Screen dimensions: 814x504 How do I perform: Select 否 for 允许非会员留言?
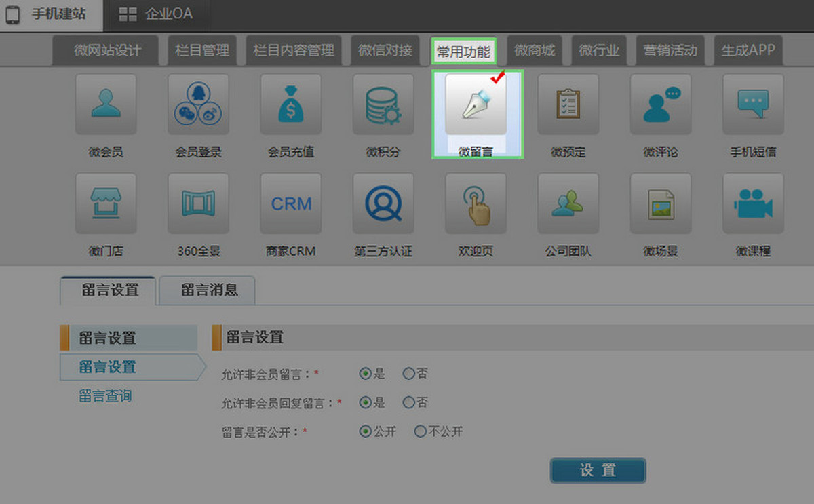[408, 373]
